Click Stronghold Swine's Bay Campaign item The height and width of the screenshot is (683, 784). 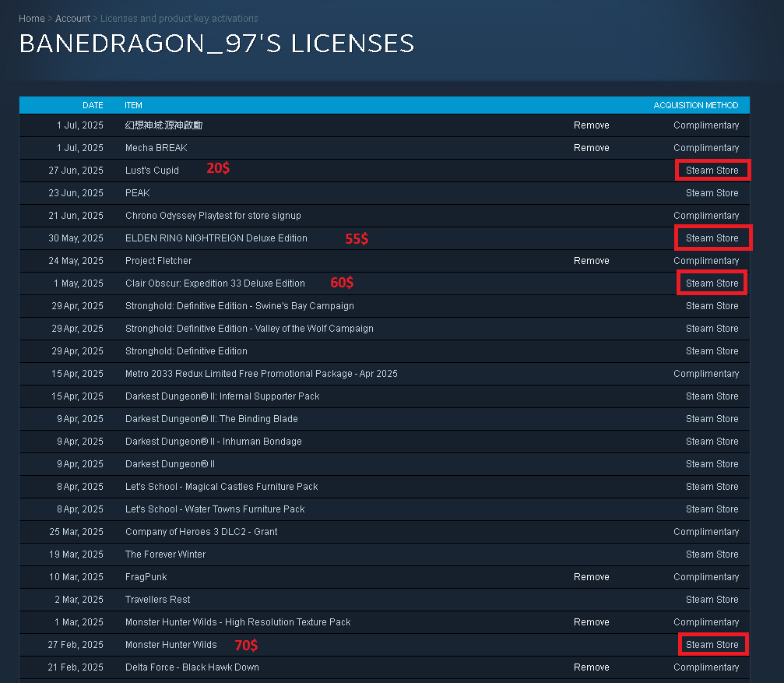(240, 305)
